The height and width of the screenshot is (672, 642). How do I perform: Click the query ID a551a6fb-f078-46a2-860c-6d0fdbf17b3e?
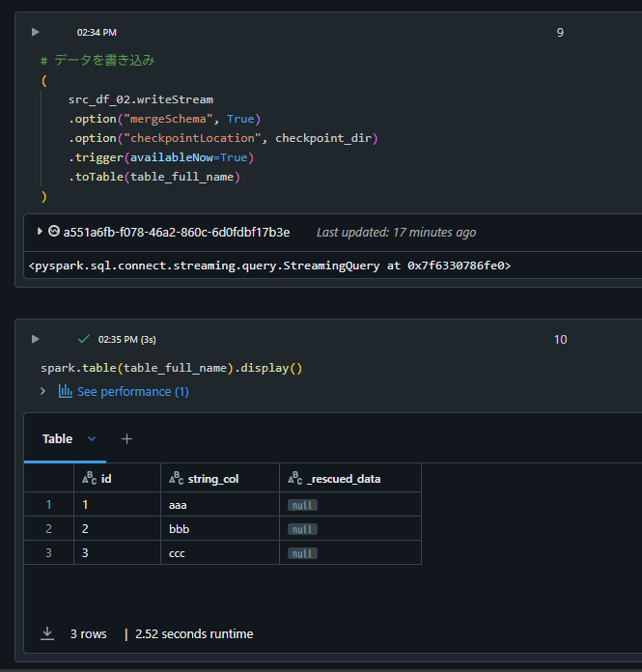point(177,233)
